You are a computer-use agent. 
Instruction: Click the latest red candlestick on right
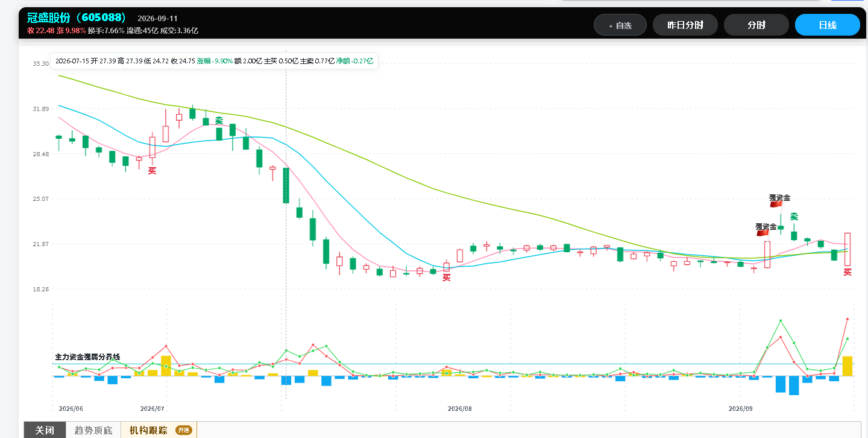point(848,249)
